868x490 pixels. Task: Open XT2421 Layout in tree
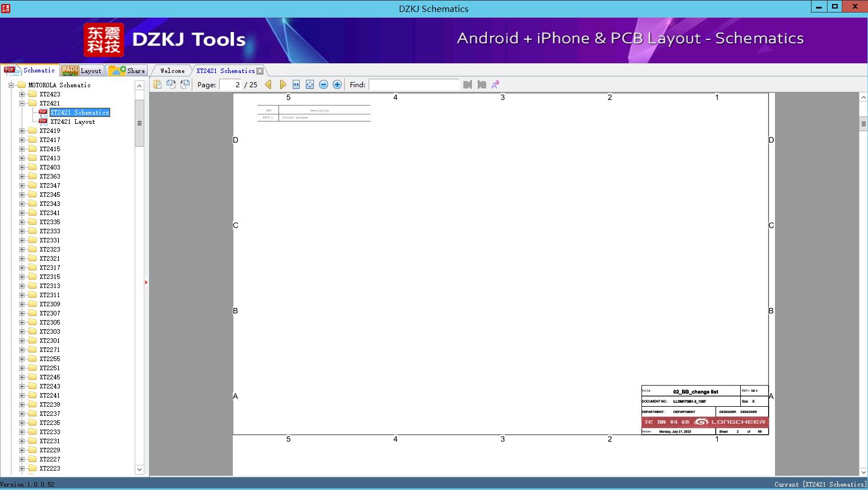[72, 122]
